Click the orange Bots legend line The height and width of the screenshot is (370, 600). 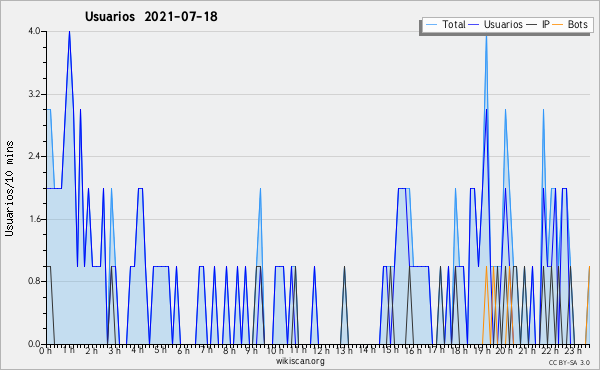[559, 25]
